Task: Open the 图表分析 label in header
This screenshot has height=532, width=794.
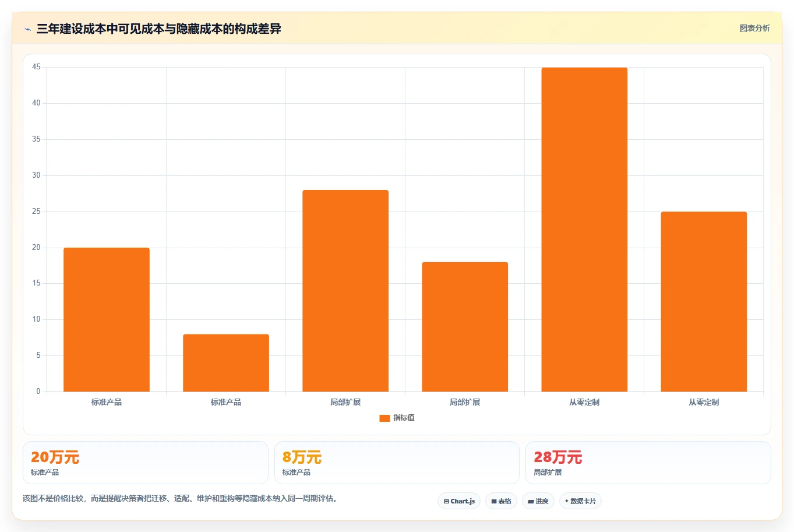Action: 754,28
